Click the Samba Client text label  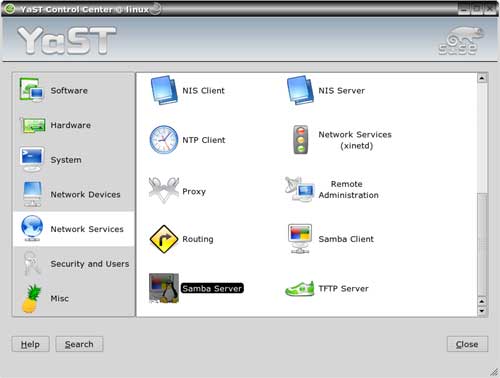click(x=346, y=239)
